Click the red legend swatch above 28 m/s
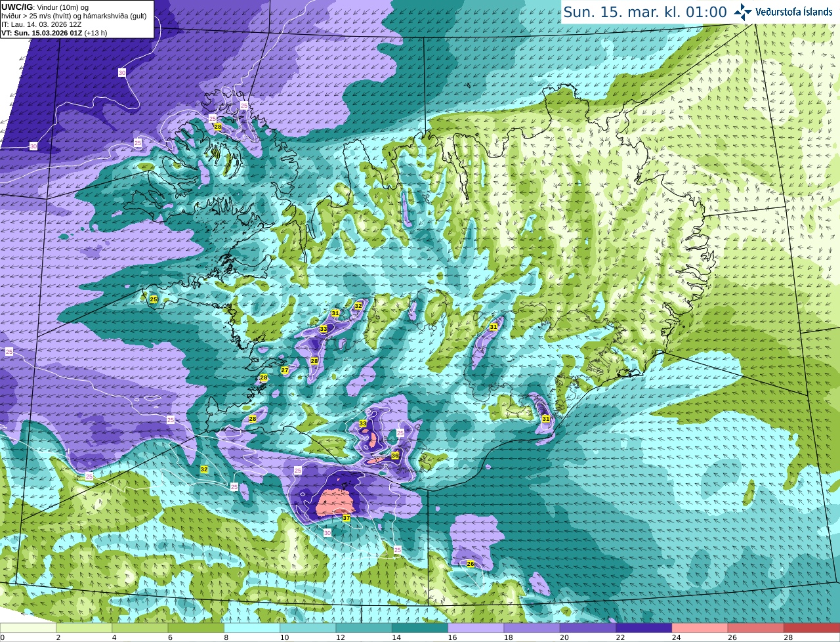 (812, 628)
